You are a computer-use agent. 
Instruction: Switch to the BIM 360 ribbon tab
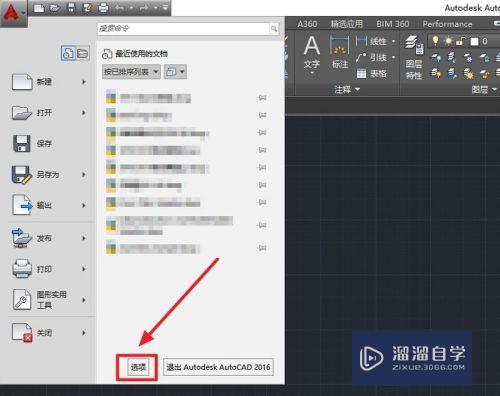(392, 24)
